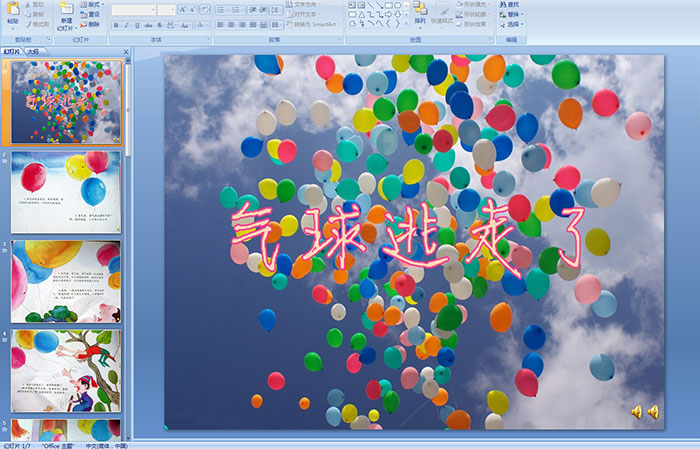Open the font name combo box
This screenshot has width=700, height=449.
tap(133, 10)
